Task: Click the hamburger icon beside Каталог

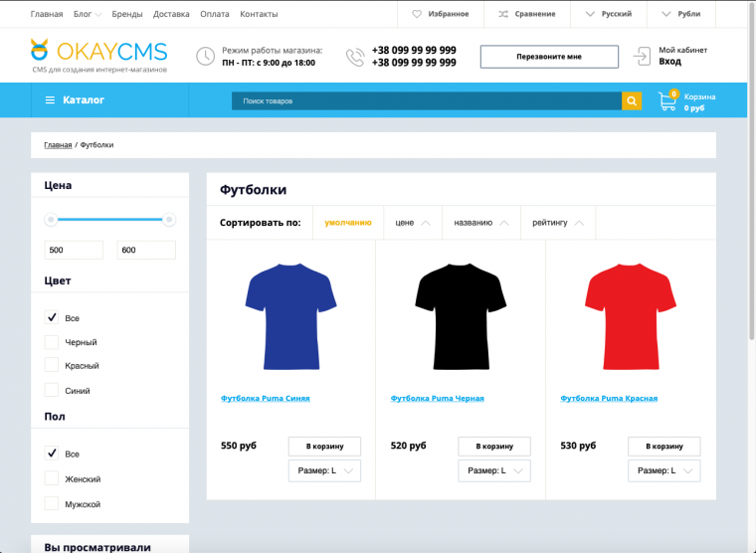Action: tap(50, 100)
